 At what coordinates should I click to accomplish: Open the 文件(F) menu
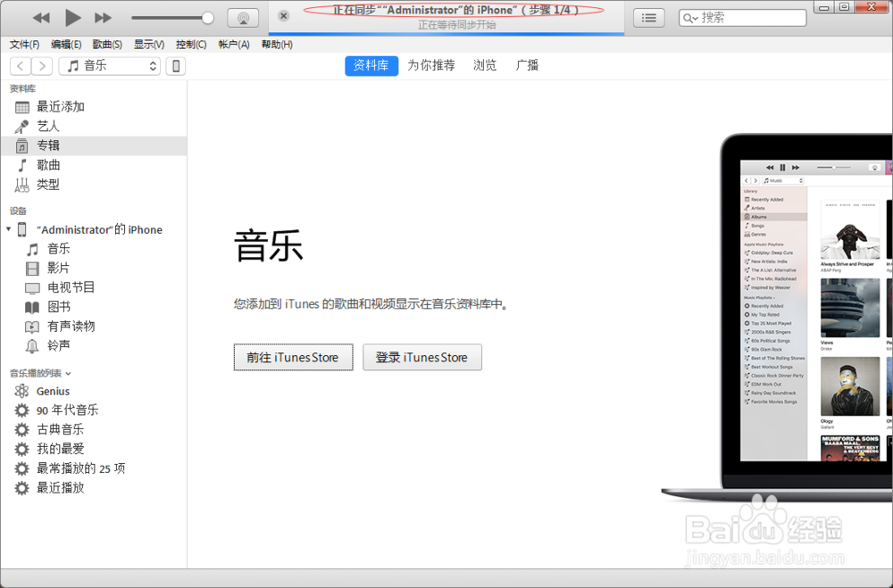point(24,45)
